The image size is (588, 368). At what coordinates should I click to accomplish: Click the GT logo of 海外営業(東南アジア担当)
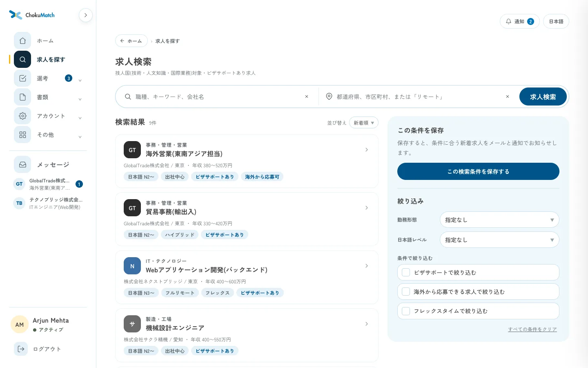[132, 150]
